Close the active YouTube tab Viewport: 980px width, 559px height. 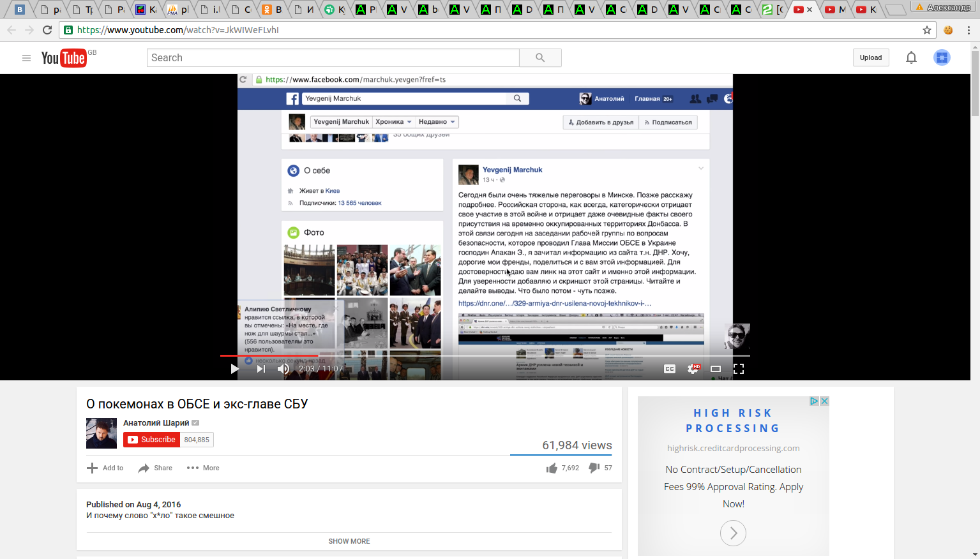(810, 10)
